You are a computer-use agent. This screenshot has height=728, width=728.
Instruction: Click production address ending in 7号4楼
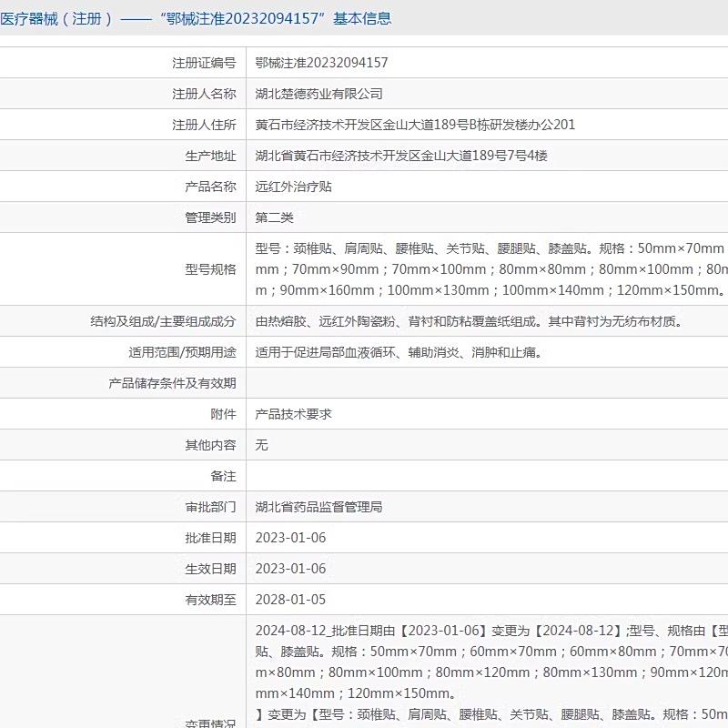tap(401, 156)
